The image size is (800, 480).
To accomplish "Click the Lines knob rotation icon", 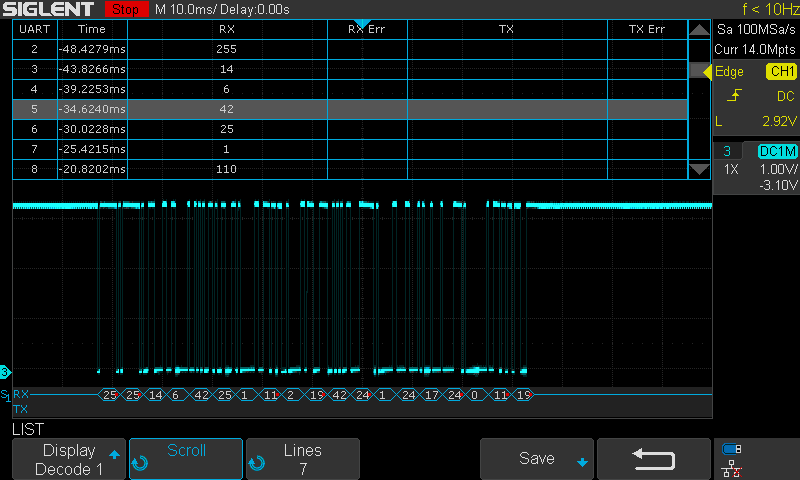I will pos(256,464).
